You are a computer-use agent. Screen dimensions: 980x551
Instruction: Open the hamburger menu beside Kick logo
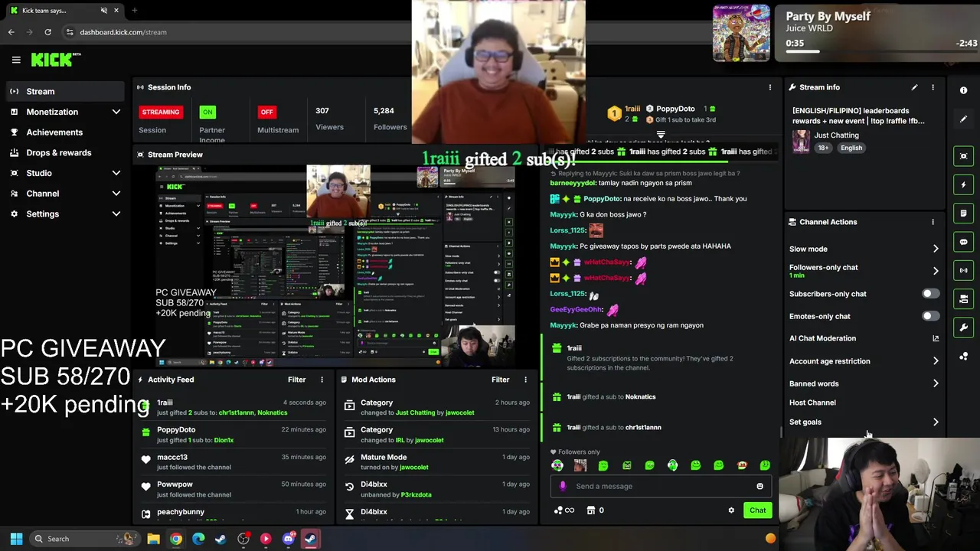click(16, 60)
